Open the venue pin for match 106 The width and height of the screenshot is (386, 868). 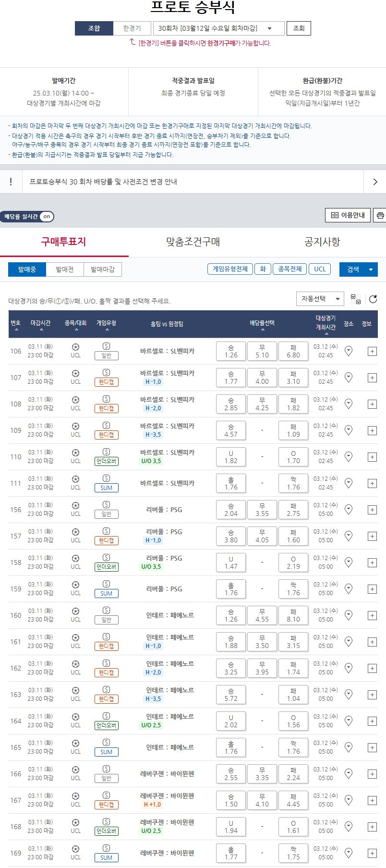[349, 351]
